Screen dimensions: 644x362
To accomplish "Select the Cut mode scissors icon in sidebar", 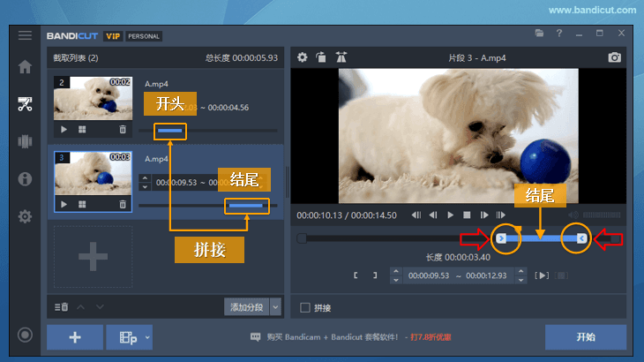I will (25, 104).
